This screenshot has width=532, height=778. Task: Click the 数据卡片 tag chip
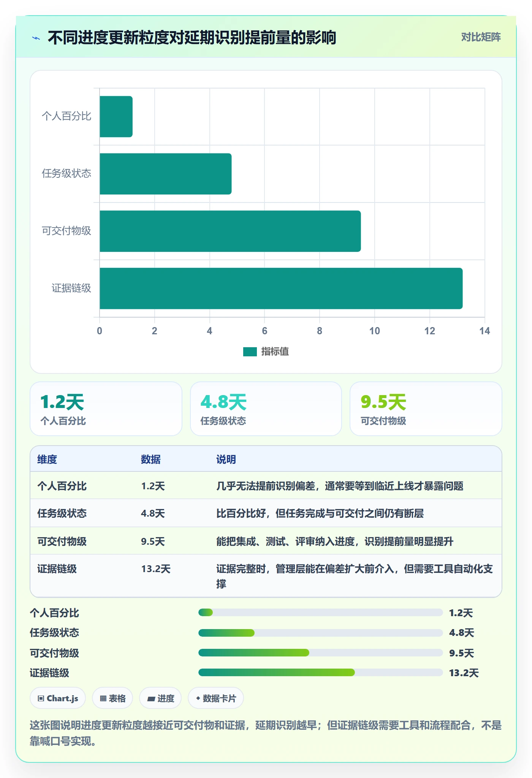[x=215, y=698]
